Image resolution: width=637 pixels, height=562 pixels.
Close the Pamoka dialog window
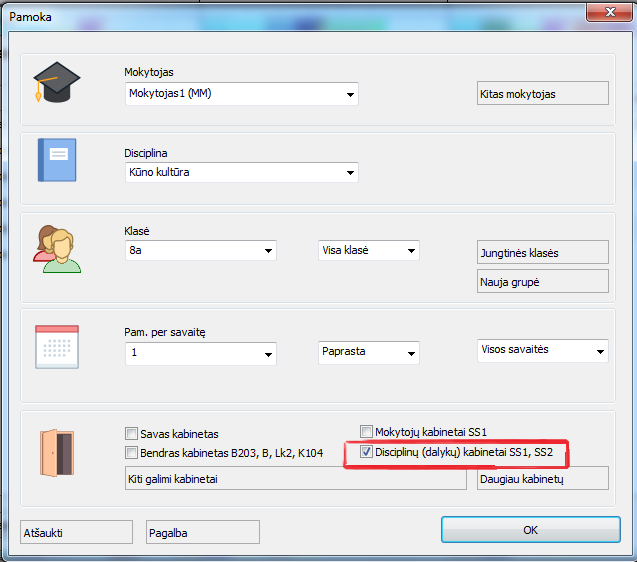pos(601,13)
